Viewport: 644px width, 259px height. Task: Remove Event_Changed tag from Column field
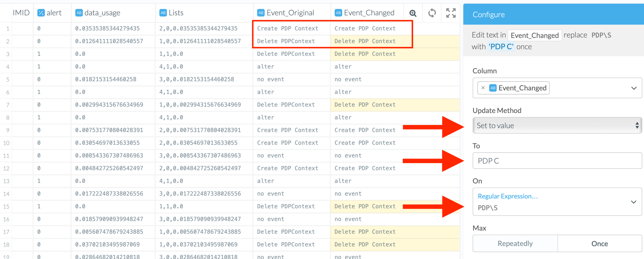tap(483, 88)
